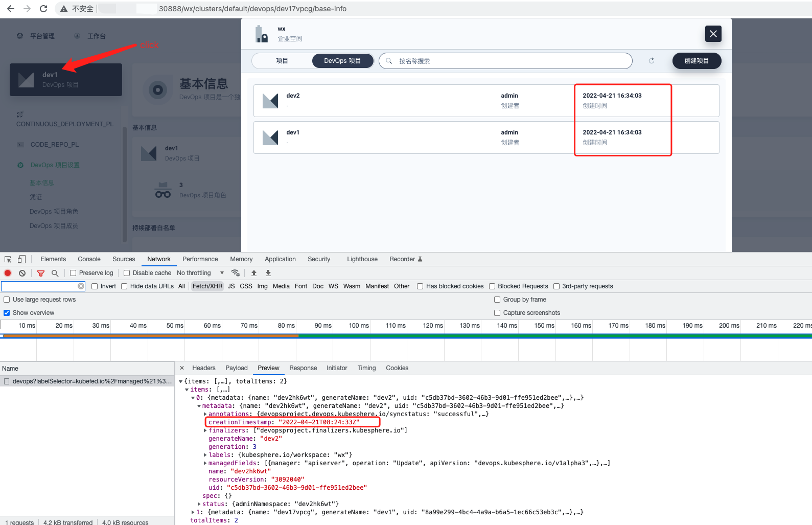This screenshot has height=525, width=812.
Task: Click the dev1 DevOps logo in the sidebar
Action: 26,80
